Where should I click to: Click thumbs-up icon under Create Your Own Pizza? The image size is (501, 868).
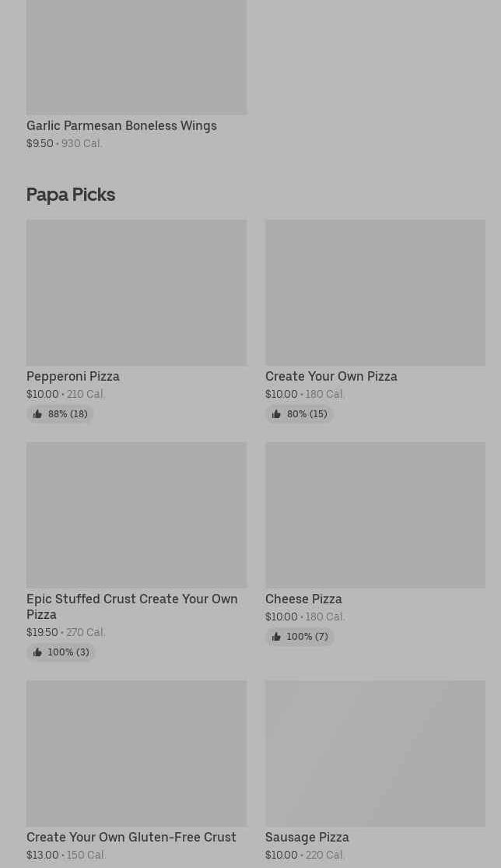[x=276, y=414]
